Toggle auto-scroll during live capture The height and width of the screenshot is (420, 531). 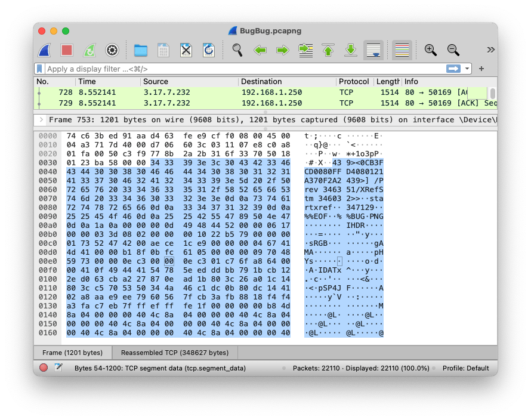(373, 51)
